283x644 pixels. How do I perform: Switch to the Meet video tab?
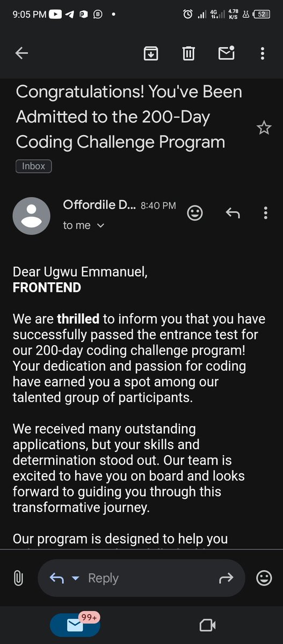(x=207, y=625)
